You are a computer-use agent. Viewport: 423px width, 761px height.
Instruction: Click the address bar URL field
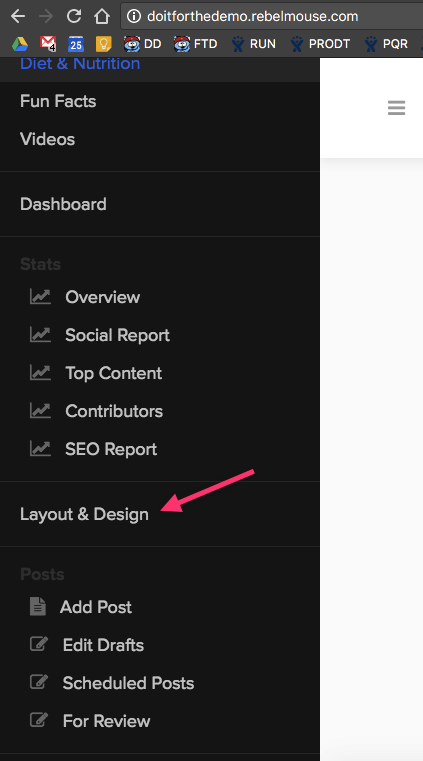tap(274, 16)
